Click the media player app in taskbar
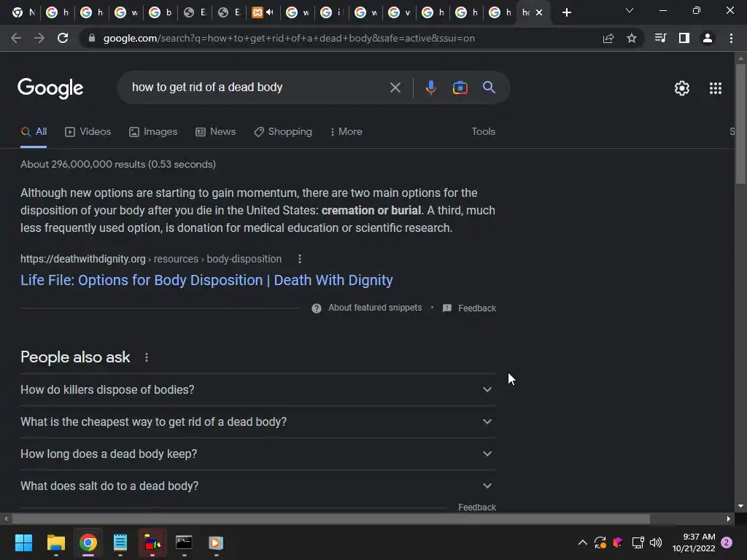Screen dimensions: 747x560 coord(216,542)
